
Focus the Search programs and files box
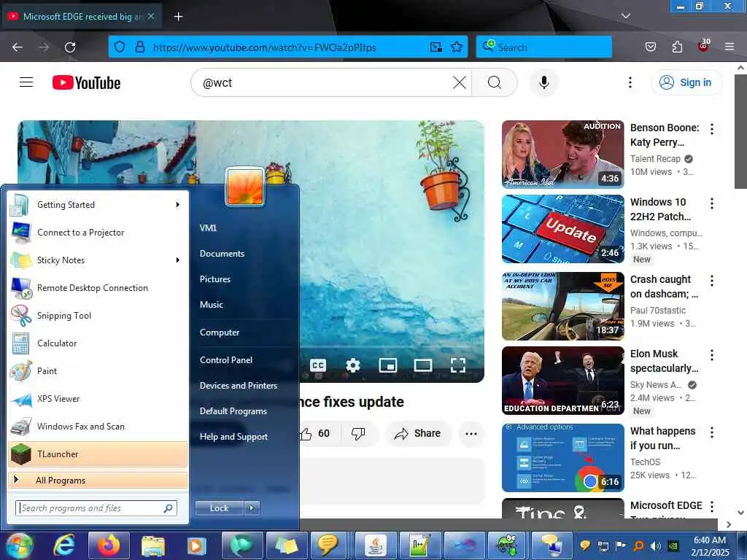pyautogui.click(x=96, y=508)
